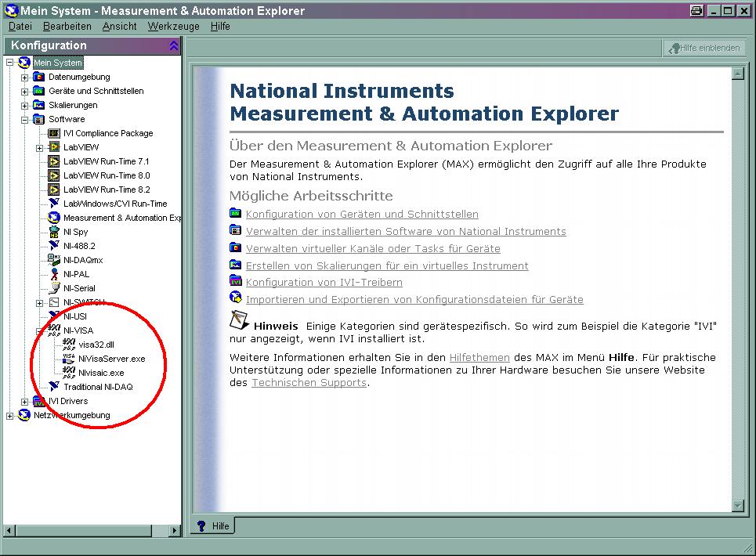Click the Measurement & Automation Explorer tree icon

coord(54,218)
